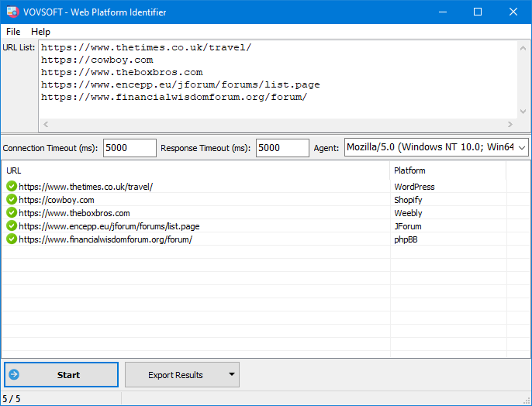Screen dimensions: 532x406
Task: Sort by the Platform column header
Action: click(447, 170)
